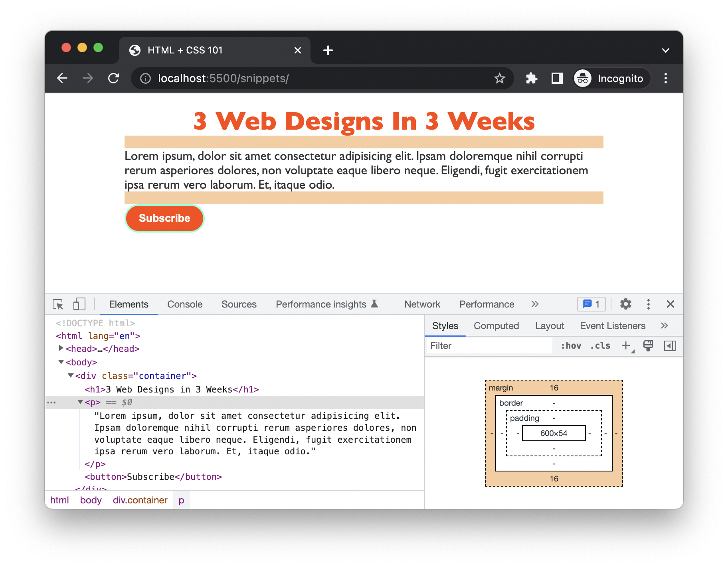Collapse the selected p element
Viewport: 728px width, 568px height.
click(x=80, y=402)
